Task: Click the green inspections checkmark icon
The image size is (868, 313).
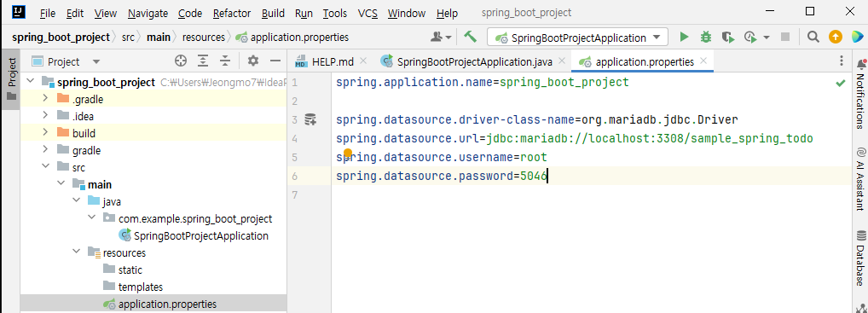Action: coord(841,83)
